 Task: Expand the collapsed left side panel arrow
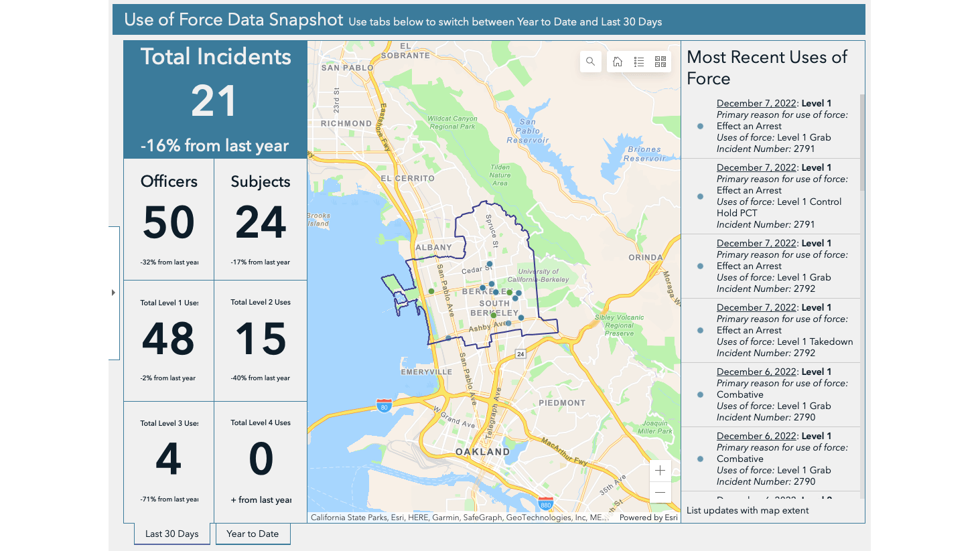(113, 293)
